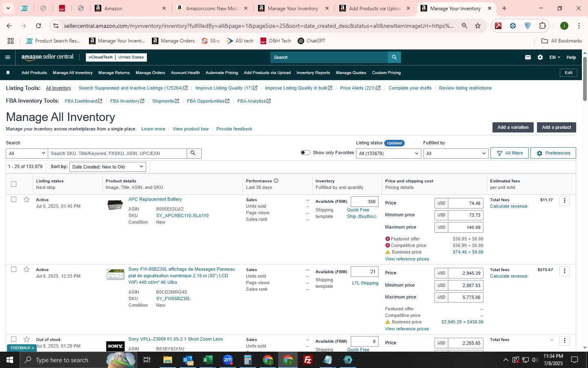Click the Learn more link
Viewport: 588px width, 368px height.
[153, 129]
